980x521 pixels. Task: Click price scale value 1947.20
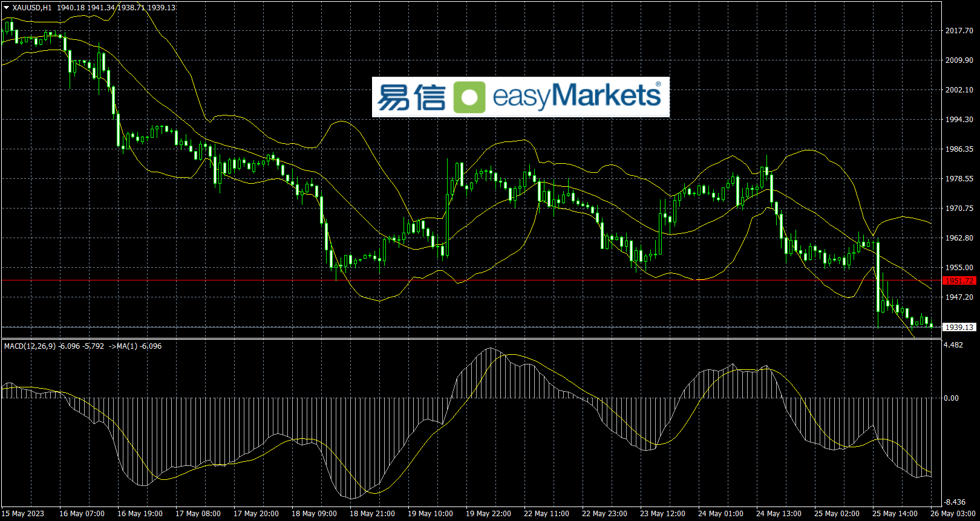pyautogui.click(x=959, y=297)
